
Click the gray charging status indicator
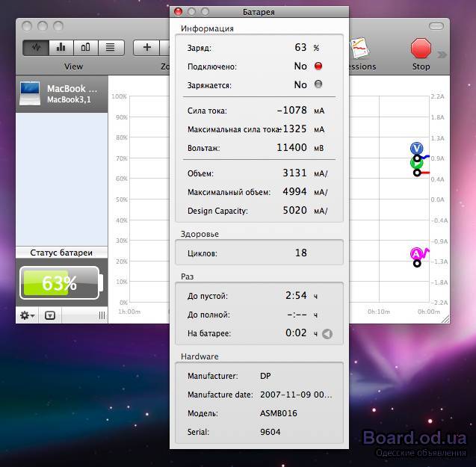(x=318, y=85)
